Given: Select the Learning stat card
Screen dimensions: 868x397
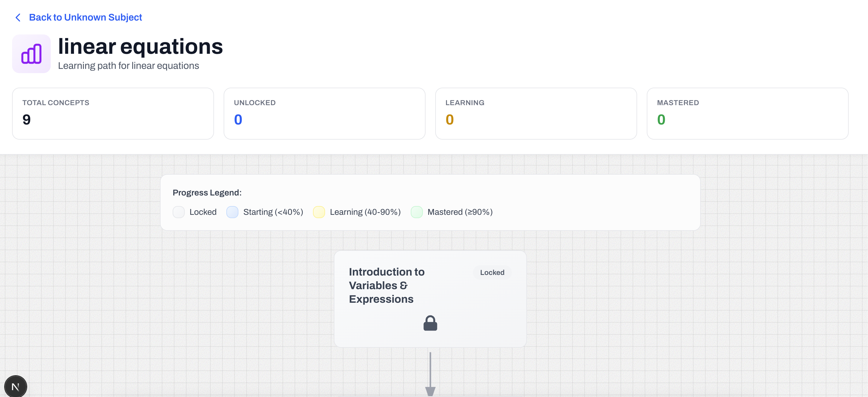Looking at the screenshot, I should [x=536, y=113].
